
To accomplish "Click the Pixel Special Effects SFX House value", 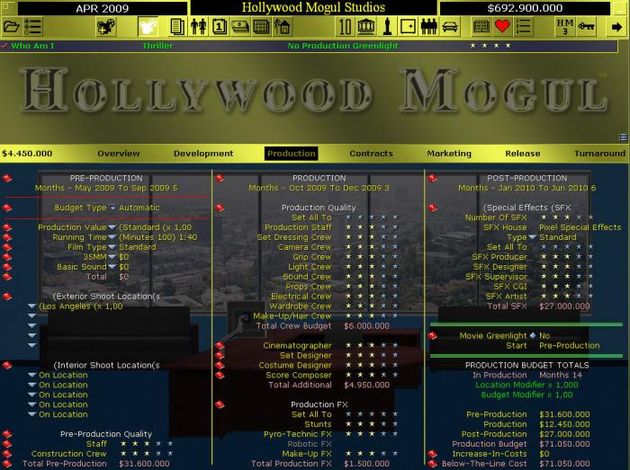I will (x=580, y=227).
